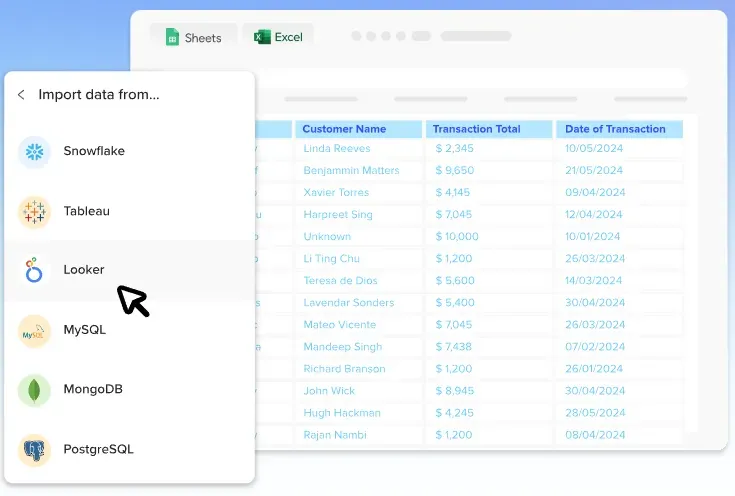Click the $ 4,145 total cell
This screenshot has height=496, width=735.
tap(489, 193)
